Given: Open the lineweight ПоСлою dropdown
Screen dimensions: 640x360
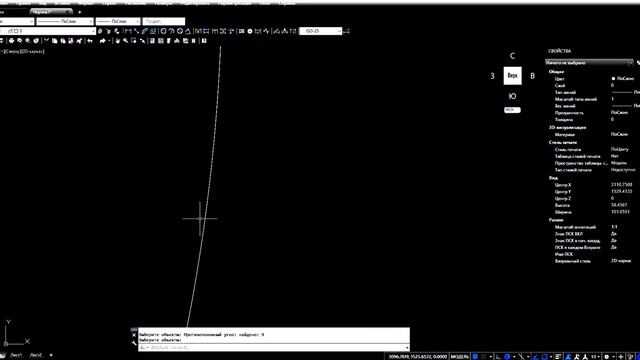Looking at the screenshot, I should (x=118, y=21).
